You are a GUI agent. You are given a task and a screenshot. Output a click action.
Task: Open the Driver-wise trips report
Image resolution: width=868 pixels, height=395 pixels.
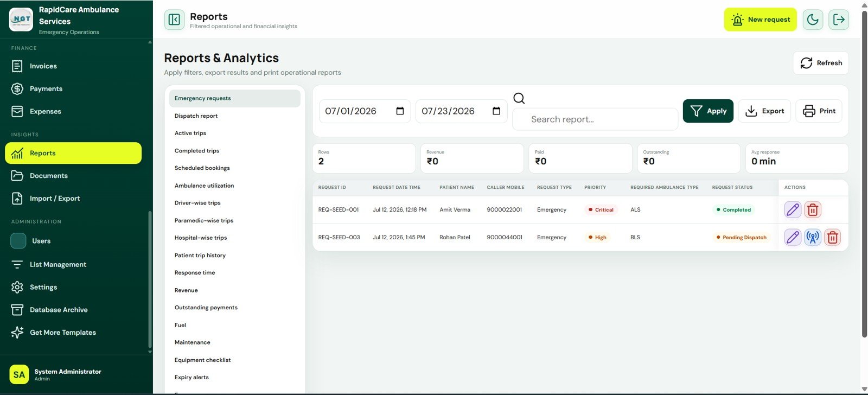(x=234, y=203)
